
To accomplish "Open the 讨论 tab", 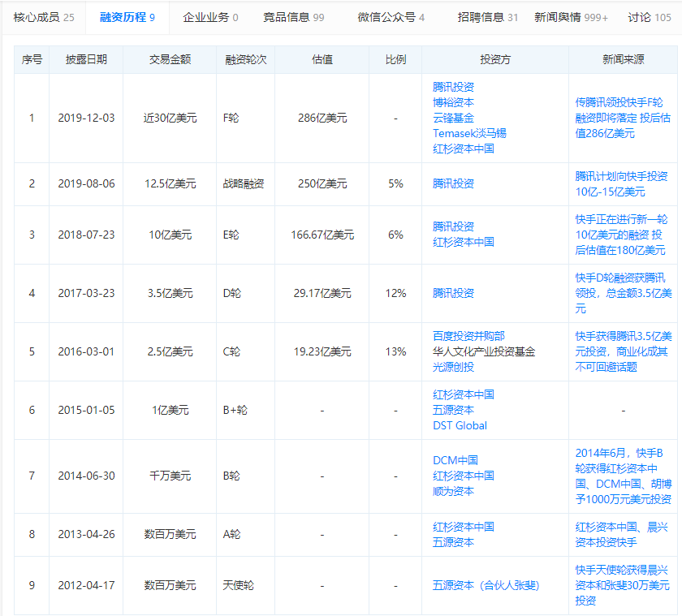I will (650, 17).
